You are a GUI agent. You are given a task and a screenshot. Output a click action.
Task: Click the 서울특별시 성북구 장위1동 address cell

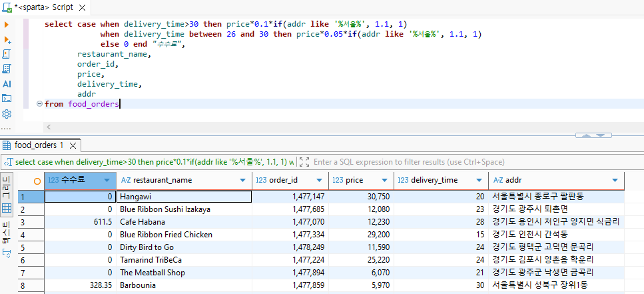click(556, 285)
